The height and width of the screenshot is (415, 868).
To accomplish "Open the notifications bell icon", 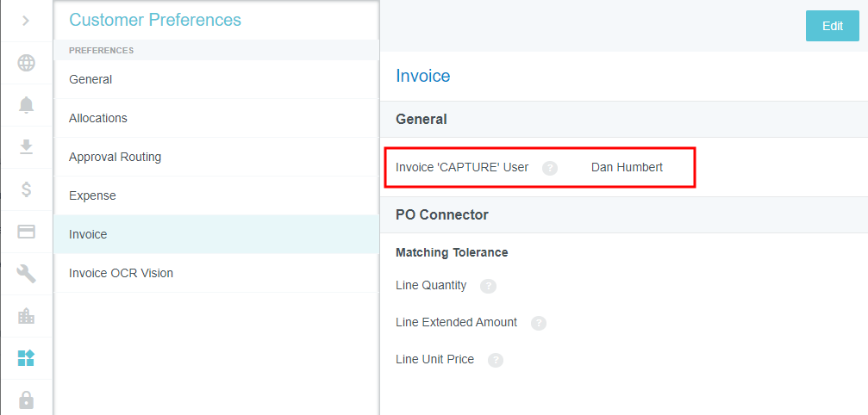I will point(26,105).
